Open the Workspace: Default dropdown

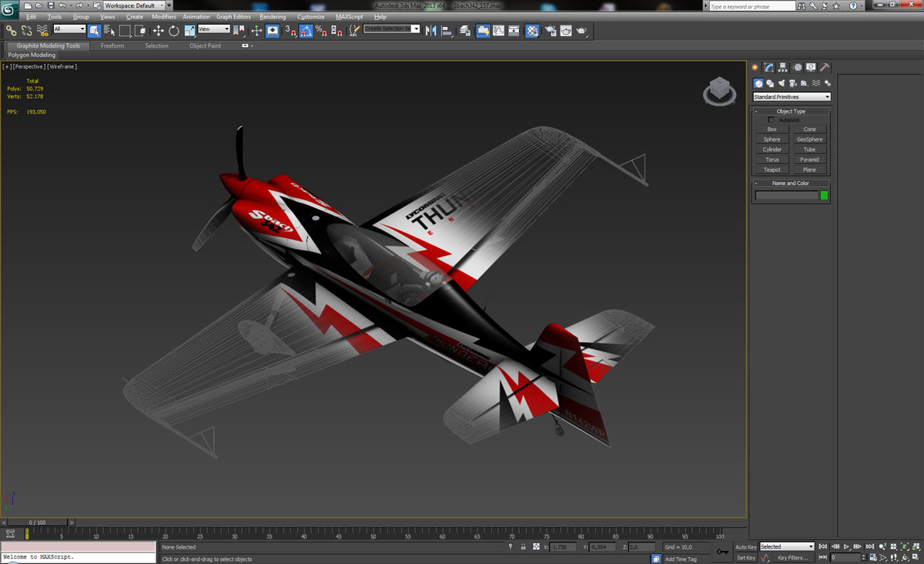[134, 5]
